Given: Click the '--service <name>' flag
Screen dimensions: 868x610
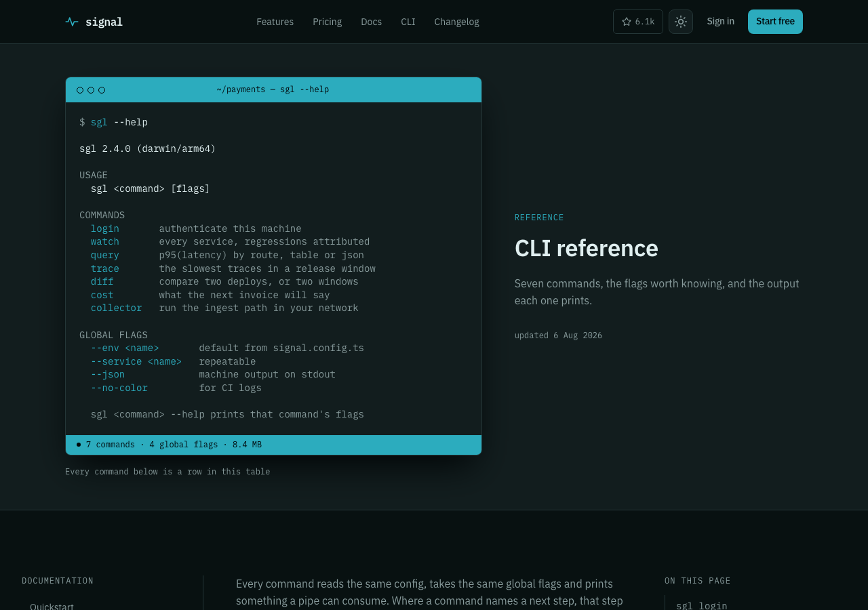Looking at the screenshot, I should point(136,362).
